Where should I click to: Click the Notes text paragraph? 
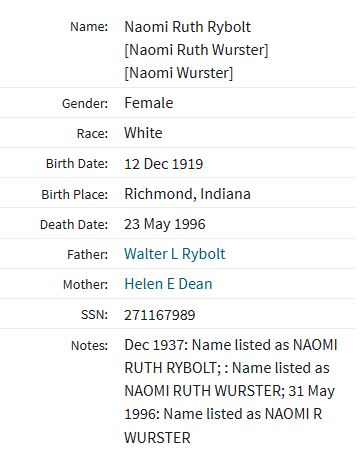(x=231, y=391)
